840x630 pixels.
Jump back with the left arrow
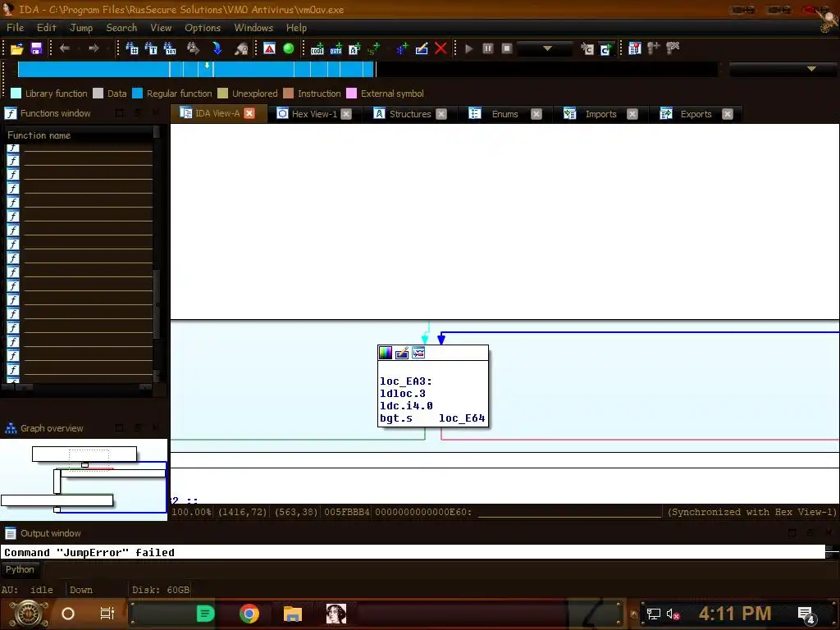(x=64, y=48)
